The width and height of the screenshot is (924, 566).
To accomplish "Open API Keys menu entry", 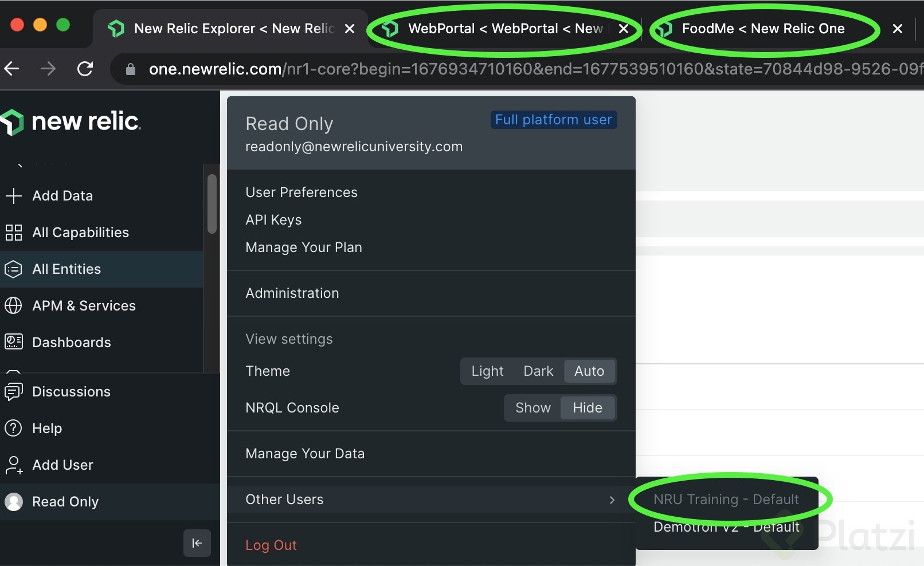I will coord(273,220).
